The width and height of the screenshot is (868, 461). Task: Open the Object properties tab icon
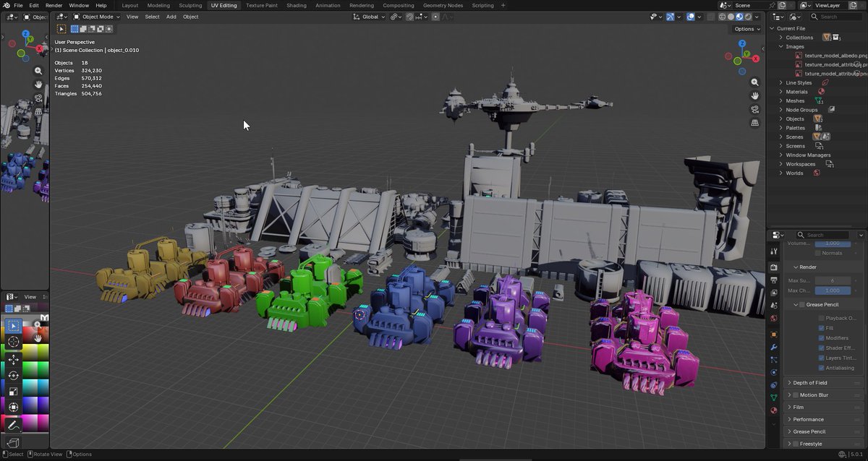coord(773,335)
